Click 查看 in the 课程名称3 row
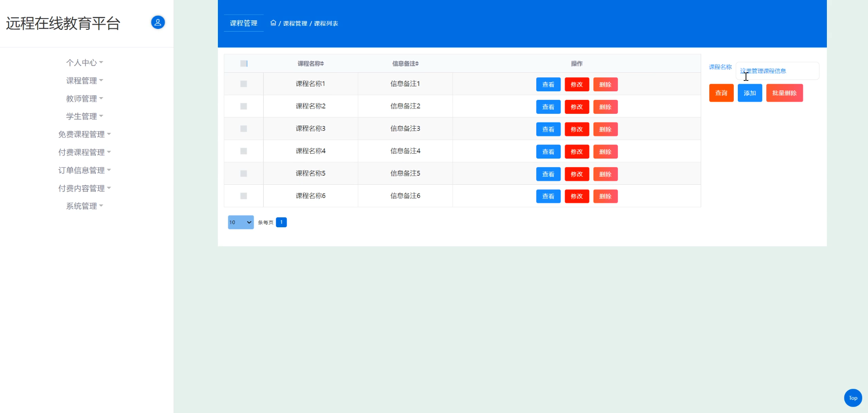868x413 pixels. click(548, 129)
